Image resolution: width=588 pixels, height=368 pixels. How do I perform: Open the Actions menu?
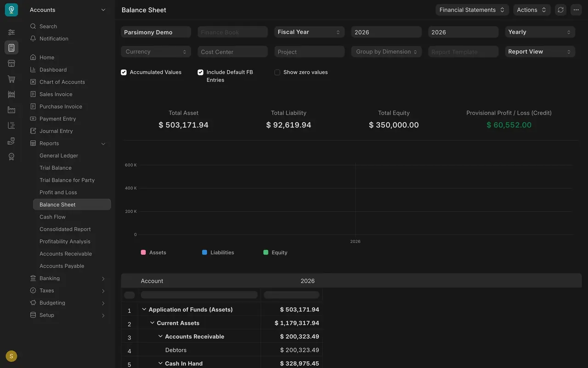[x=531, y=10]
